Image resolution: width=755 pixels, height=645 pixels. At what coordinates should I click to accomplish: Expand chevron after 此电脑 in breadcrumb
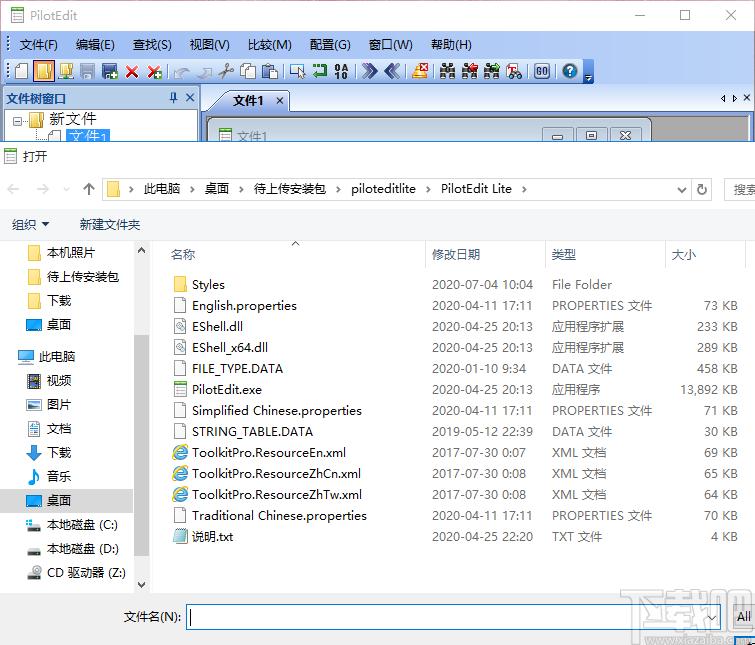(x=192, y=189)
